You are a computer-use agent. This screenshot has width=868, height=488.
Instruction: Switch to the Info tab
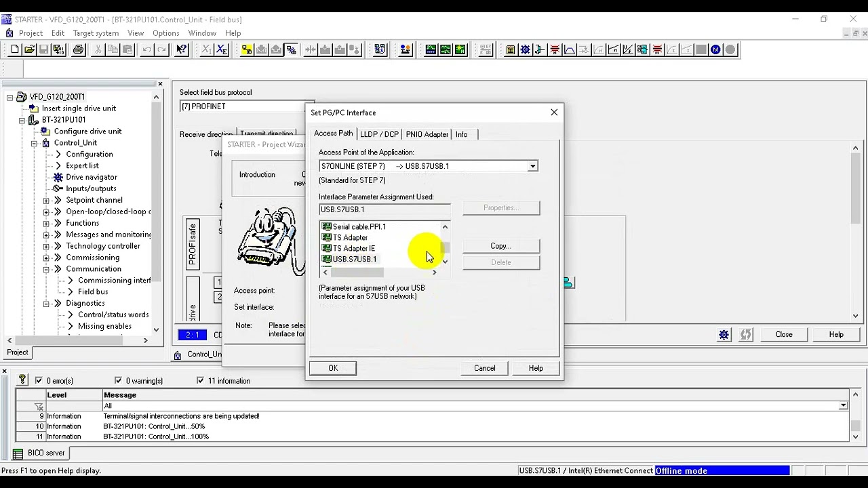461,134
